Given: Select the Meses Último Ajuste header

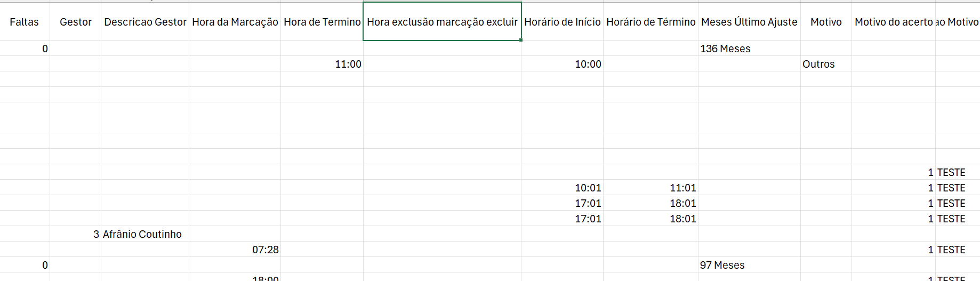Looking at the screenshot, I should tap(749, 22).
